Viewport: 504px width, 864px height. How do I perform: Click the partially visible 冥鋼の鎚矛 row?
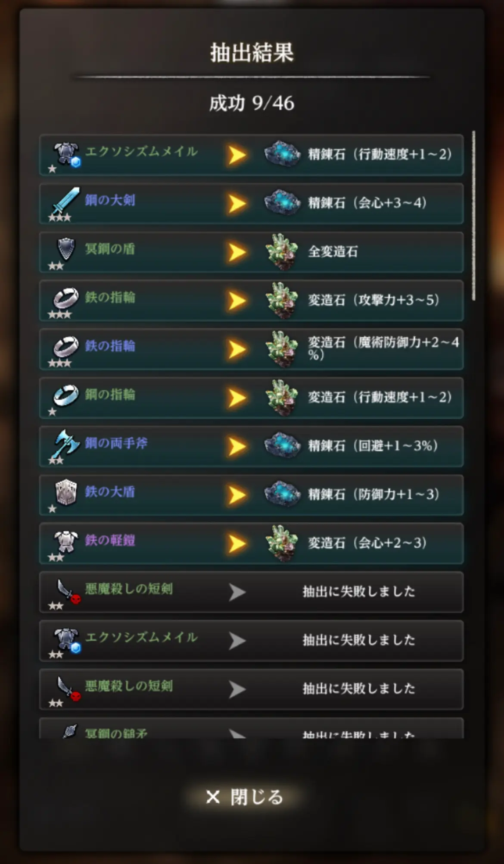(252, 728)
